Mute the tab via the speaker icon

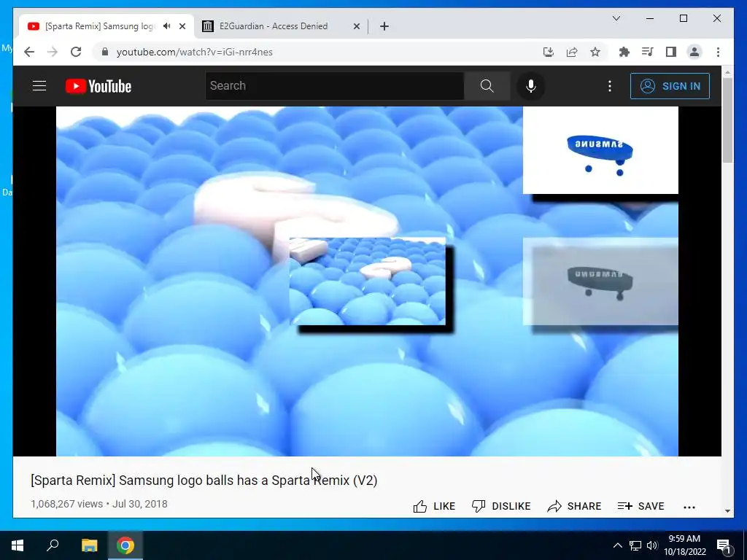click(167, 26)
